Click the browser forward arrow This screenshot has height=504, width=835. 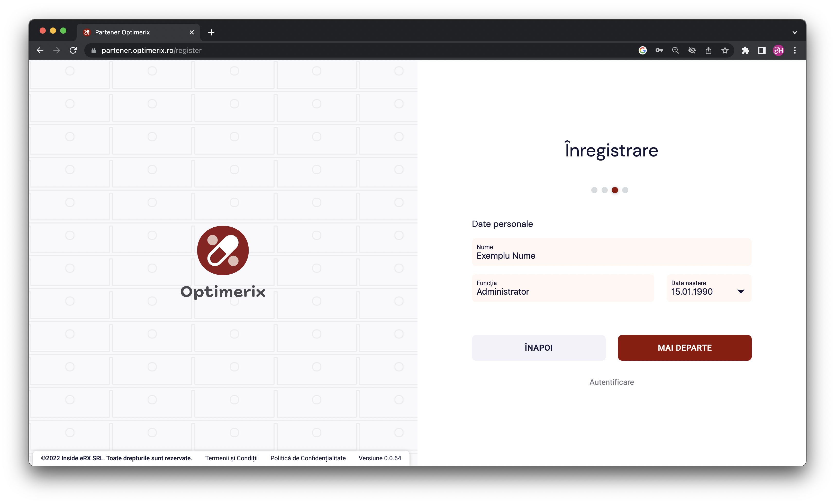click(57, 50)
